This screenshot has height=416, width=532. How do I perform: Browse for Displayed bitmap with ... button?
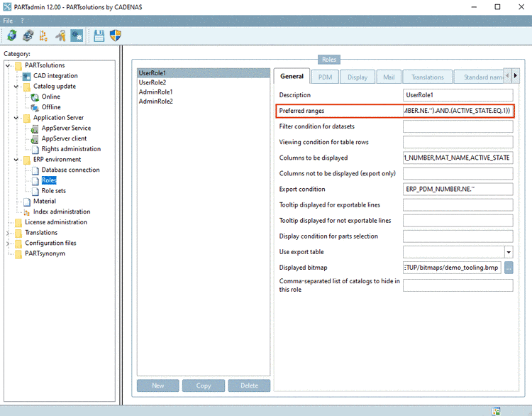(x=509, y=268)
